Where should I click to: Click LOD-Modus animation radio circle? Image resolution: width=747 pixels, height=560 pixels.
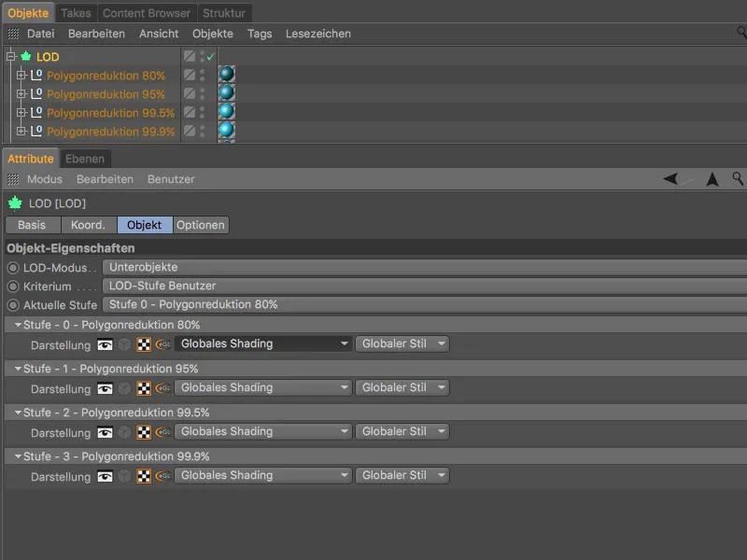tap(13, 268)
